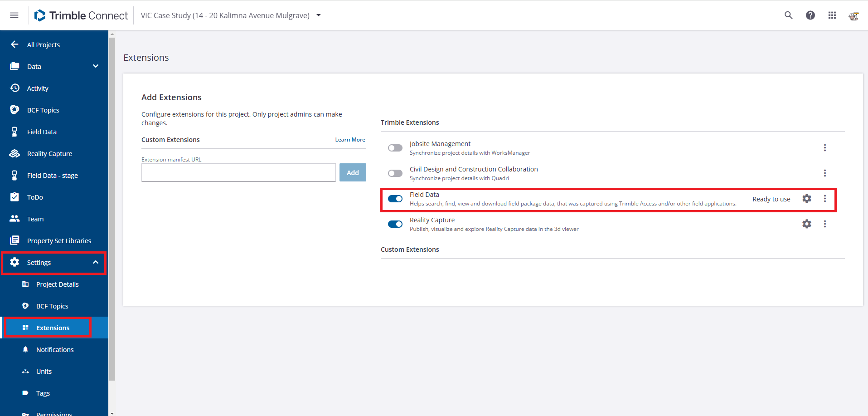Viewport: 868px width, 416px height.
Task: Click the All Projects back arrow
Action: pyautogui.click(x=15, y=44)
